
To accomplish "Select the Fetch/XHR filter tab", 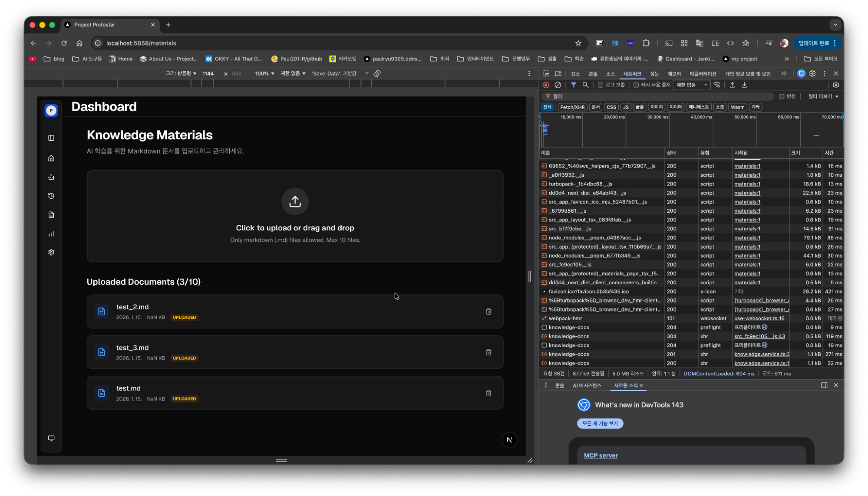I will (572, 107).
